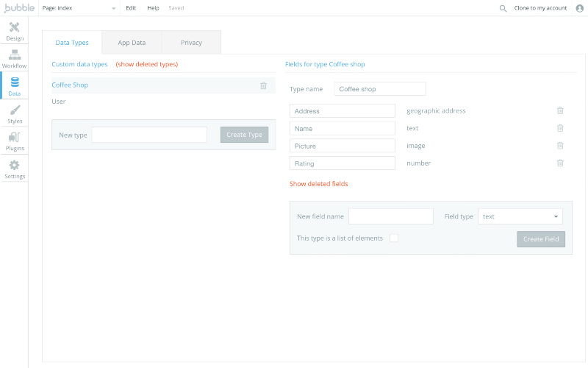Viewport: 588px width, 368px height.
Task: Click the Create Type button
Action: (x=244, y=135)
